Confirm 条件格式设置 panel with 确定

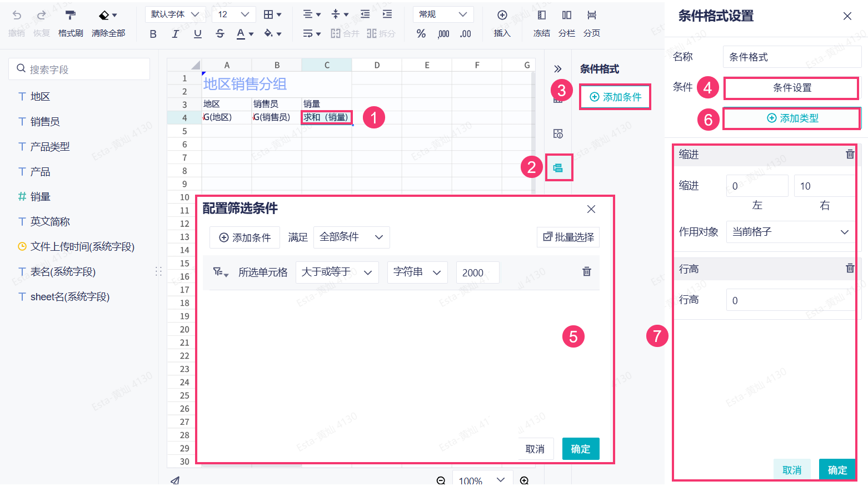tap(837, 470)
